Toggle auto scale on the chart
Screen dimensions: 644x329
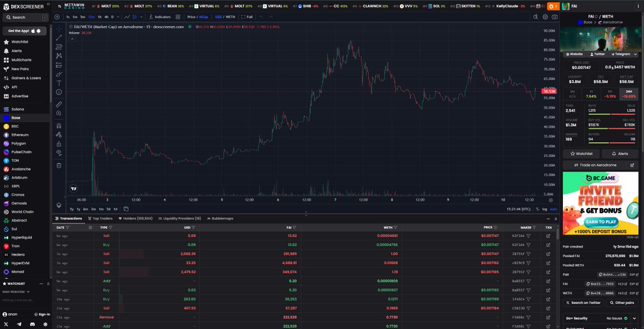coord(553,209)
